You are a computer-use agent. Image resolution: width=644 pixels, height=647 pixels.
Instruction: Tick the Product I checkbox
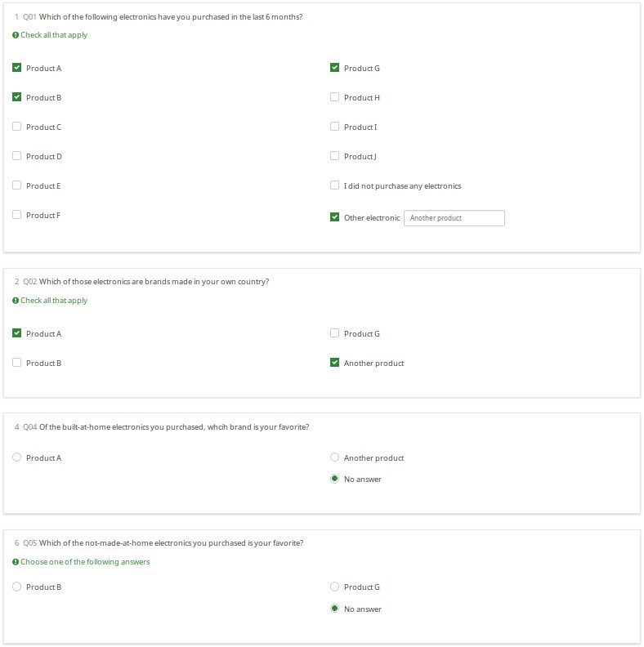(x=334, y=127)
